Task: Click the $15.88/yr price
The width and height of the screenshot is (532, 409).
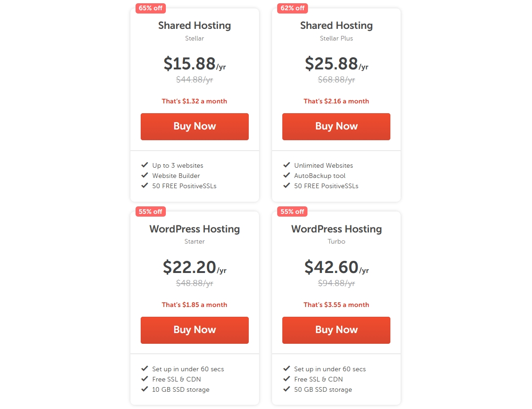Action: [x=194, y=64]
